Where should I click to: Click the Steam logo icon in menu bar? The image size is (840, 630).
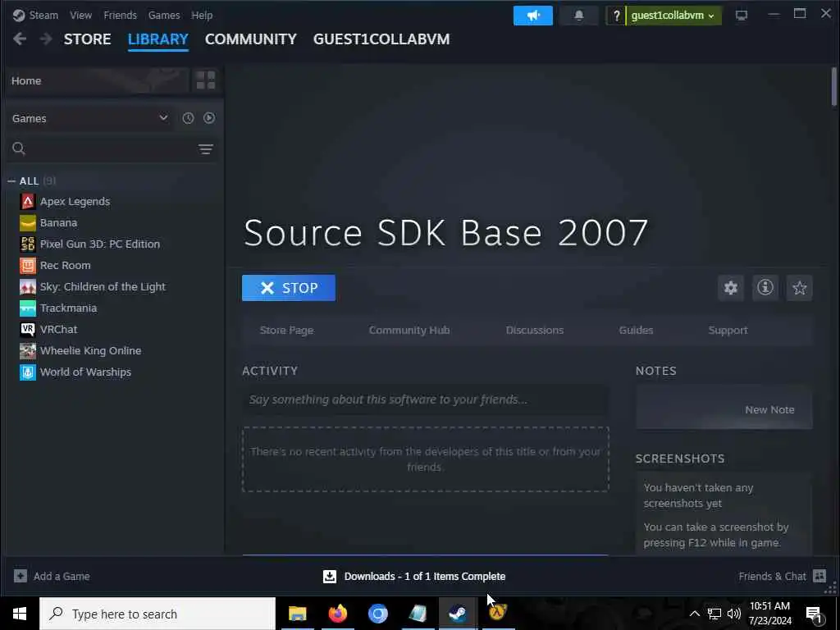tap(19, 15)
